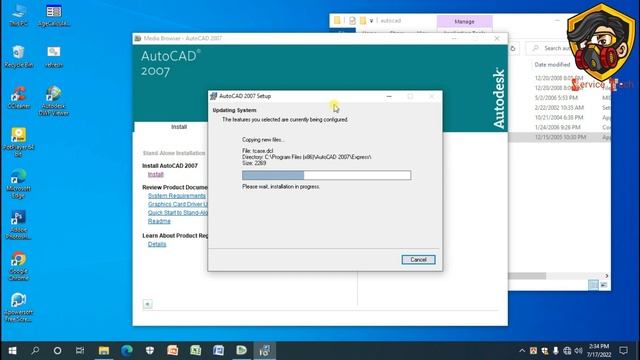Select the row dated 10/21/2004 6:38 PM
Image resolution: width=640 pixels, height=360 pixels.
tap(559, 118)
